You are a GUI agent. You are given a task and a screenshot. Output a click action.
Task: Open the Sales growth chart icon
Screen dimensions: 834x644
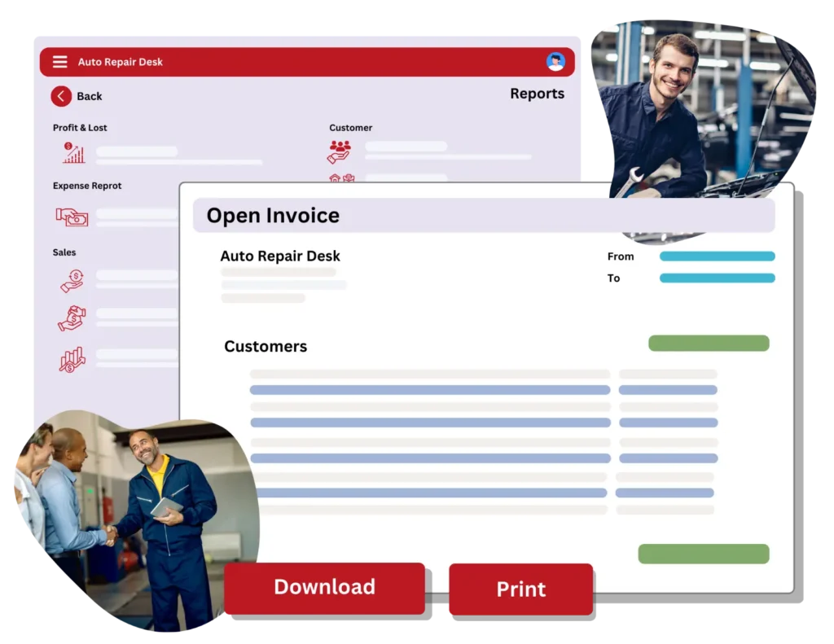[72, 359]
